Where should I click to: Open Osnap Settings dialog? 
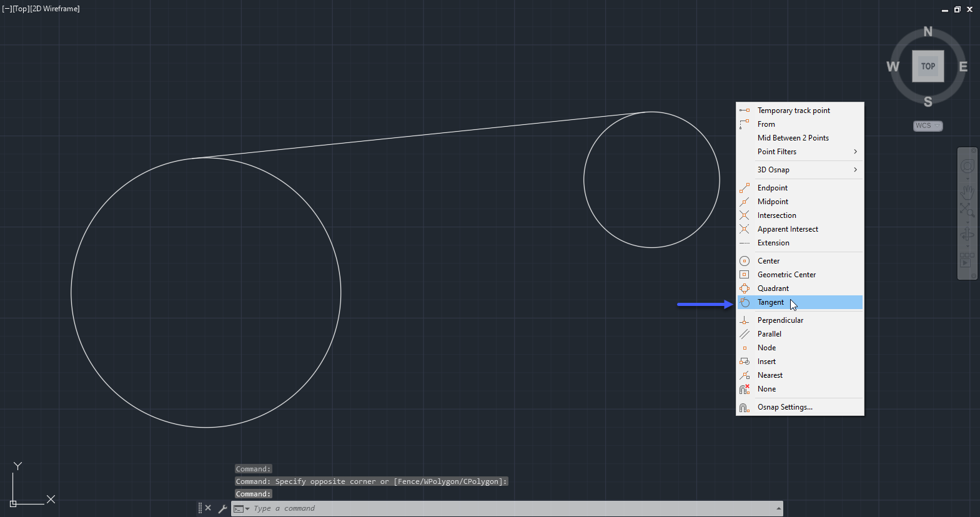800,407
